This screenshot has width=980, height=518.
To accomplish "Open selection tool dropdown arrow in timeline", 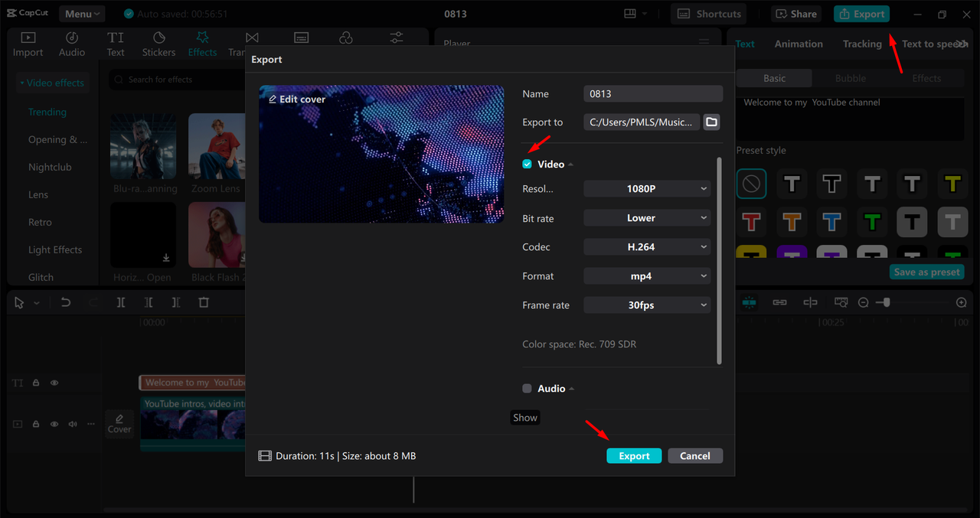I will click(x=36, y=303).
